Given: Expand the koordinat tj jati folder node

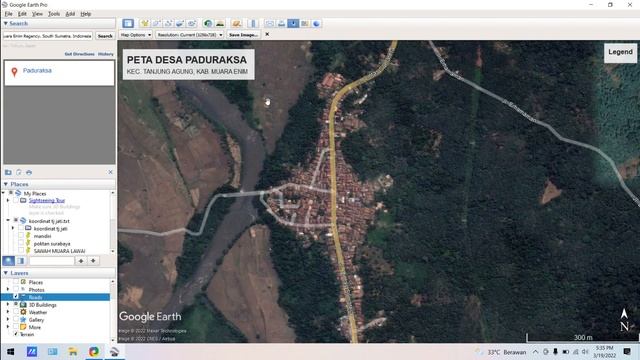Looking at the screenshot, I should pyautogui.click(x=13, y=228).
